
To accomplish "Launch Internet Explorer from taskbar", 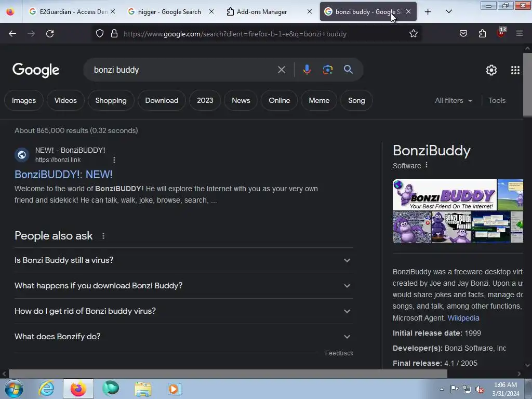I will 46,389.
